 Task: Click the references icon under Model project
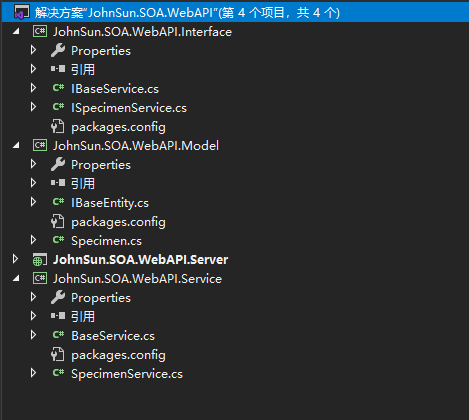tap(58, 183)
